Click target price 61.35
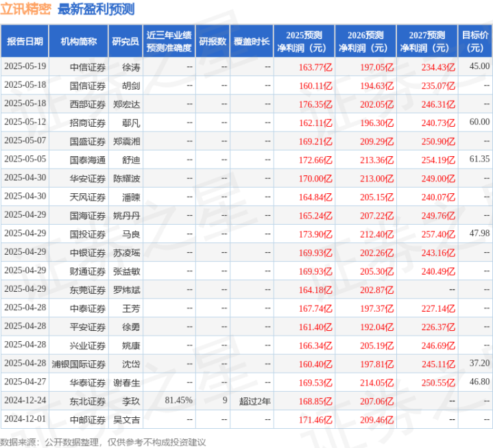This screenshot has width=493, height=448. pyautogui.click(x=479, y=159)
